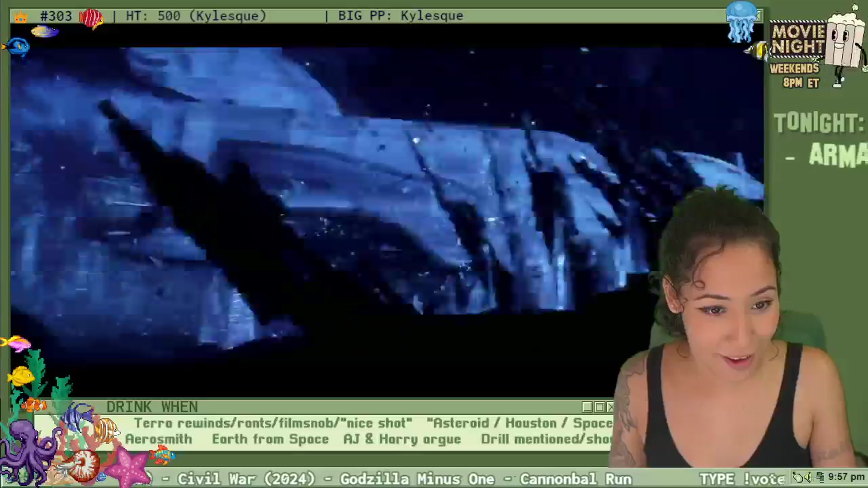Open the network tray icon beside the clock
This screenshot has height=488, width=868.
(820, 477)
